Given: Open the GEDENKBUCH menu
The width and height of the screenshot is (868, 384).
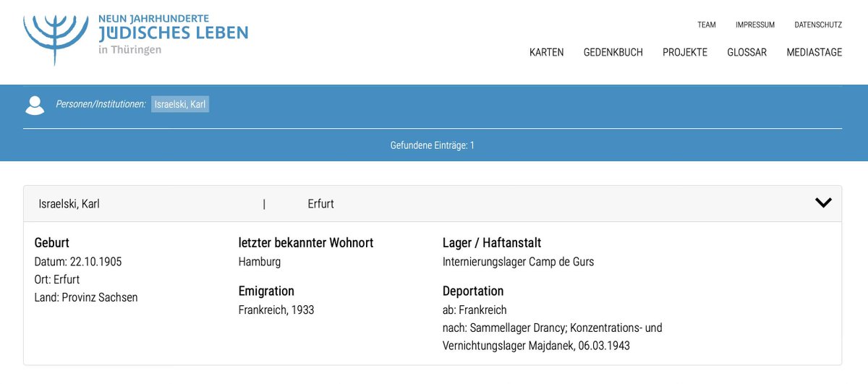Looking at the screenshot, I should pos(613,52).
